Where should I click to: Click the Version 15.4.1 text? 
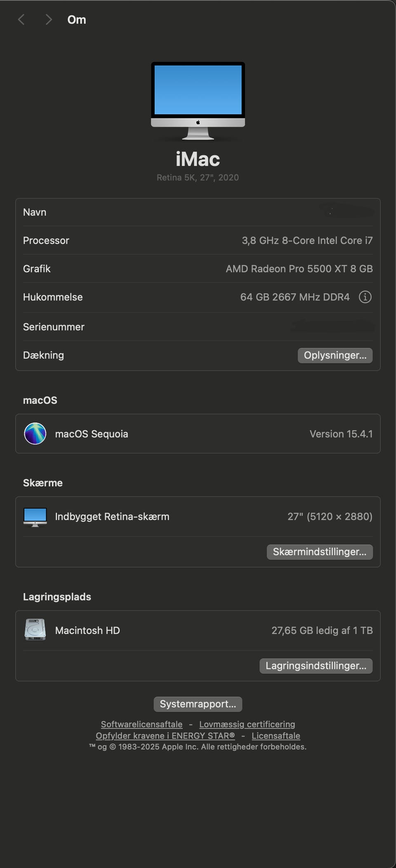pyautogui.click(x=341, y=434)
